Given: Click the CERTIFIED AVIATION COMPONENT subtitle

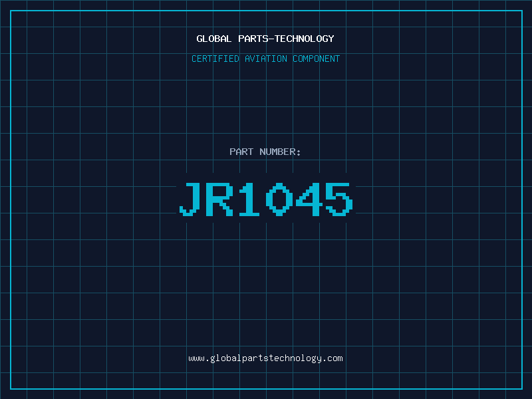Looking at the screenshot, I should tap(265, 59).
